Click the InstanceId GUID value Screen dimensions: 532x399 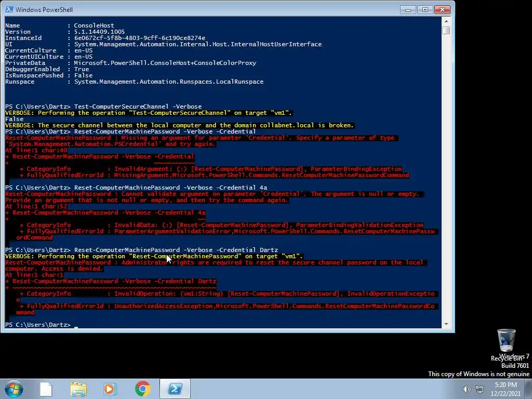click(x=139, y=38)
